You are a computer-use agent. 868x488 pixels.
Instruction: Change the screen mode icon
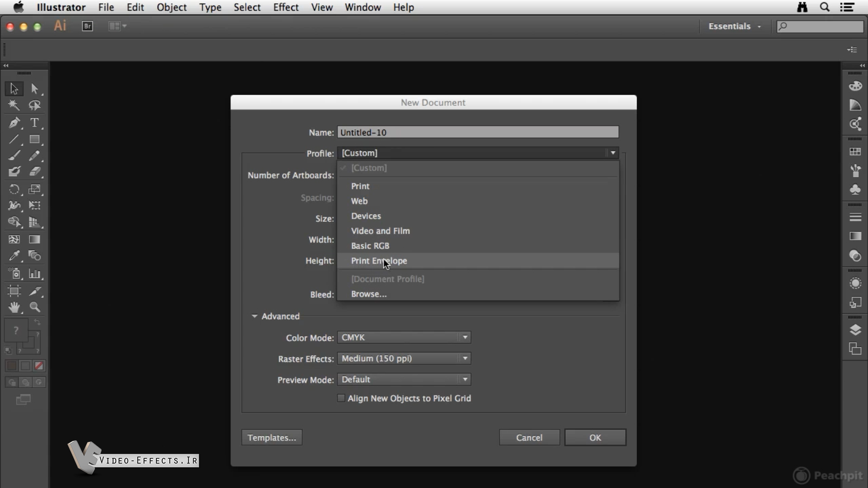click(23, 400)
